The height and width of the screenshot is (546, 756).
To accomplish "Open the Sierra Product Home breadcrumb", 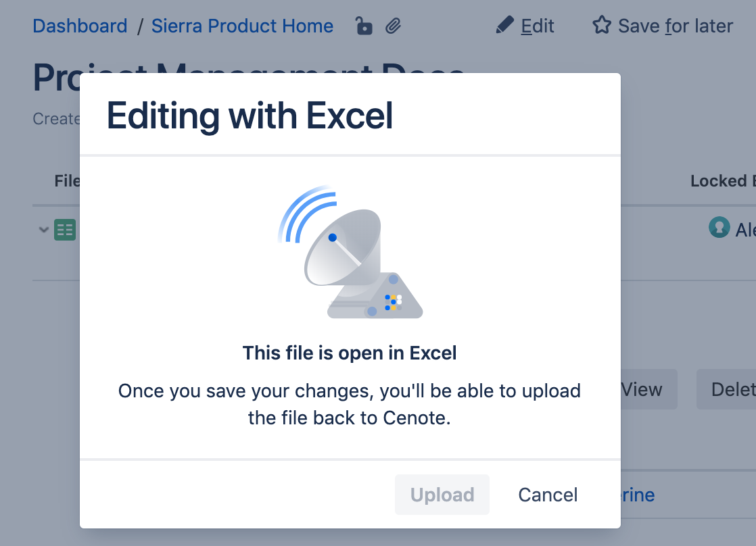I will (242, 26).
